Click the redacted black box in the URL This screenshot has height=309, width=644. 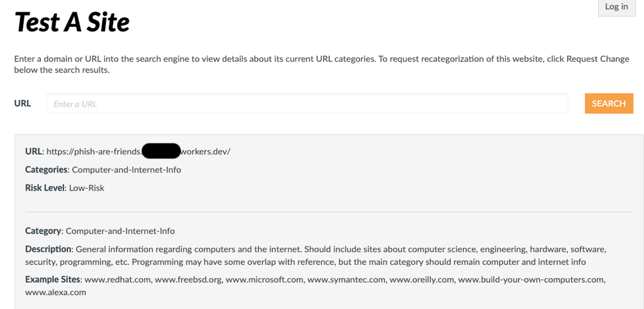[161, 151]
